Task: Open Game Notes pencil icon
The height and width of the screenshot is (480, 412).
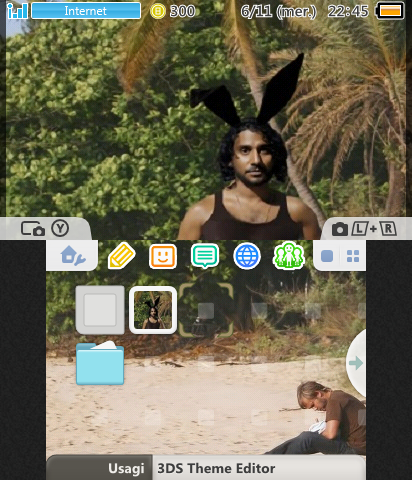Action: 122,256
